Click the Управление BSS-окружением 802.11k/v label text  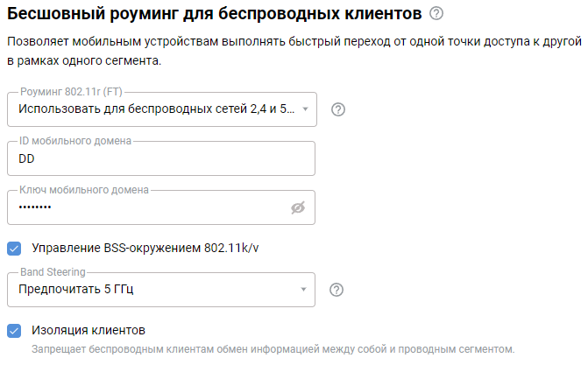145,249
